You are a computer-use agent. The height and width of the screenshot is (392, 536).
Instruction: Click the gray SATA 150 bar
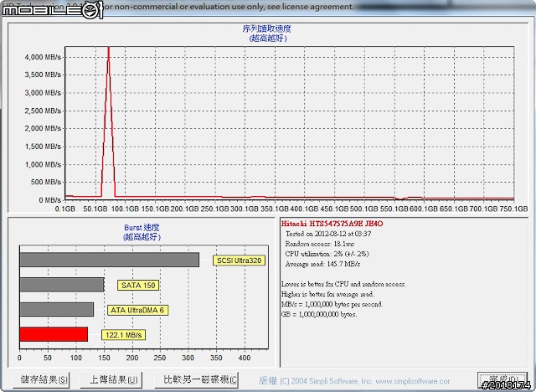pos(62,284)
